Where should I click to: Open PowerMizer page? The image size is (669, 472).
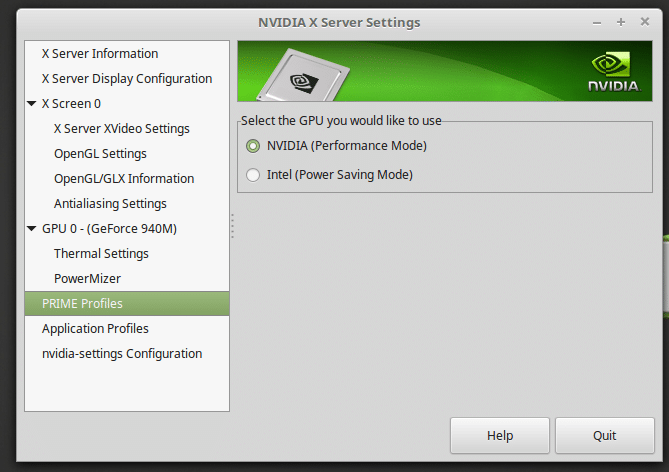87,279
